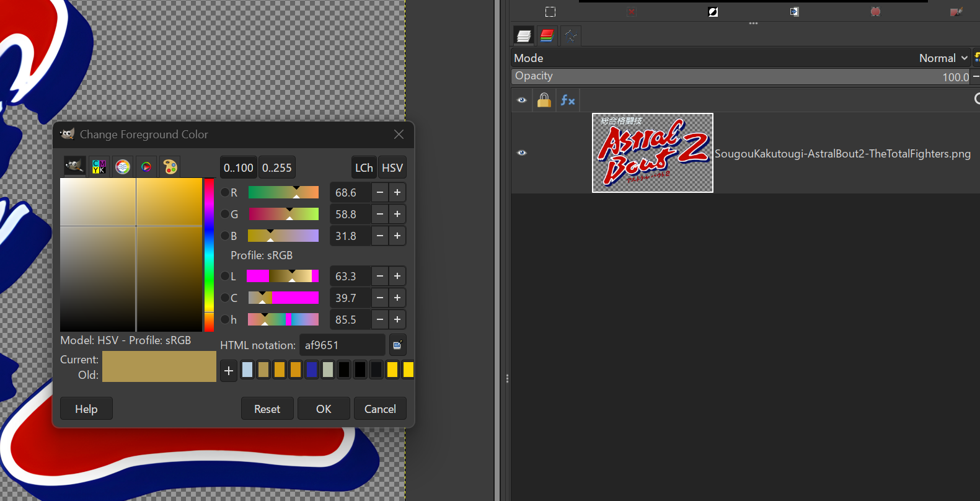Select the LCh lightness L radio button

226,277
